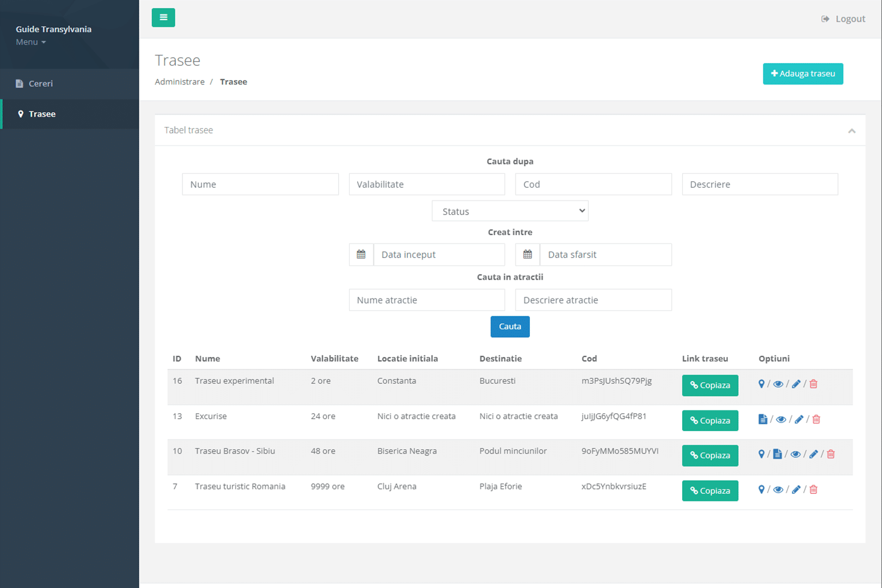Image resolution: width=882 pixels, height=588 pixels.
Task: Select Trasee in the sidebar
Action: 42,114
